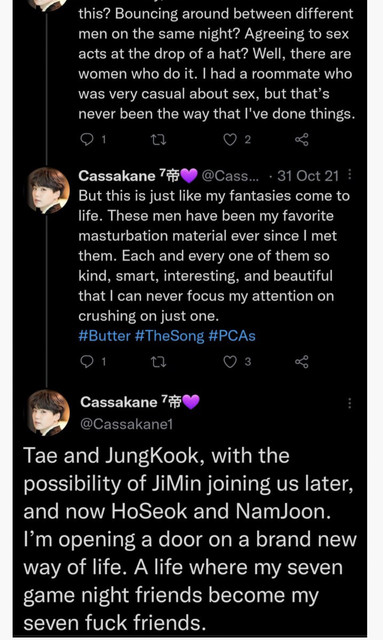
Task: Open the #Butter hashtag
Action: point(105,336)
